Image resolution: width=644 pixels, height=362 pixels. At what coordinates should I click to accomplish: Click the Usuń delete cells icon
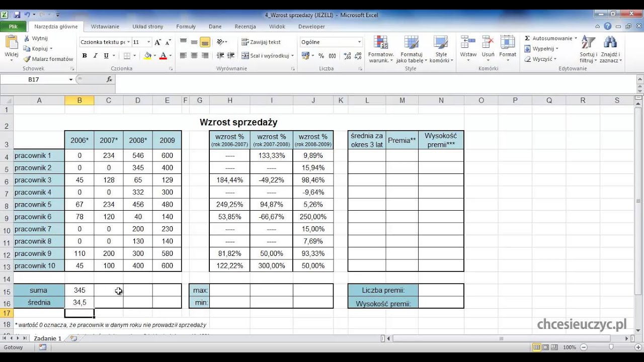[x=488, y=43]
